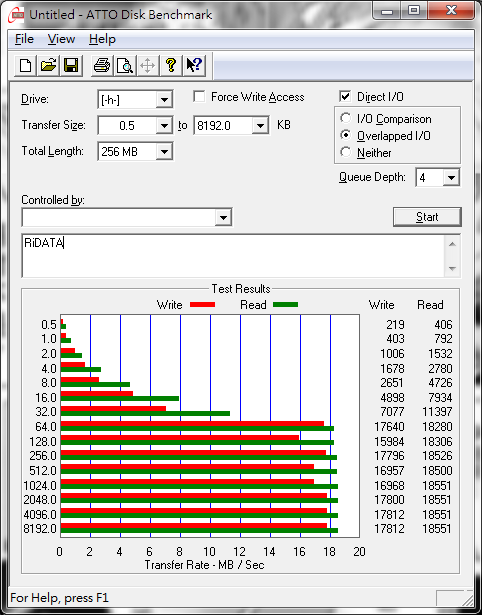Enable Force Write Access checkbox

coord(199,97)
